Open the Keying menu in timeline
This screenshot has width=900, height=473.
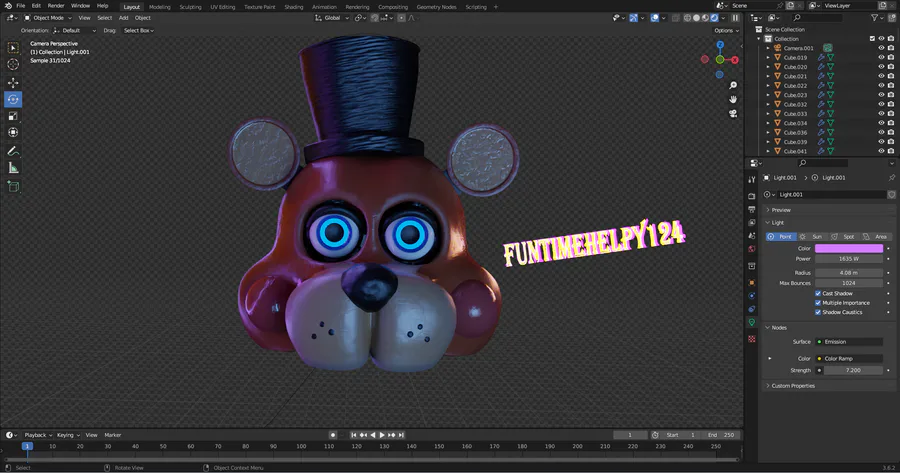click(68, 435)
